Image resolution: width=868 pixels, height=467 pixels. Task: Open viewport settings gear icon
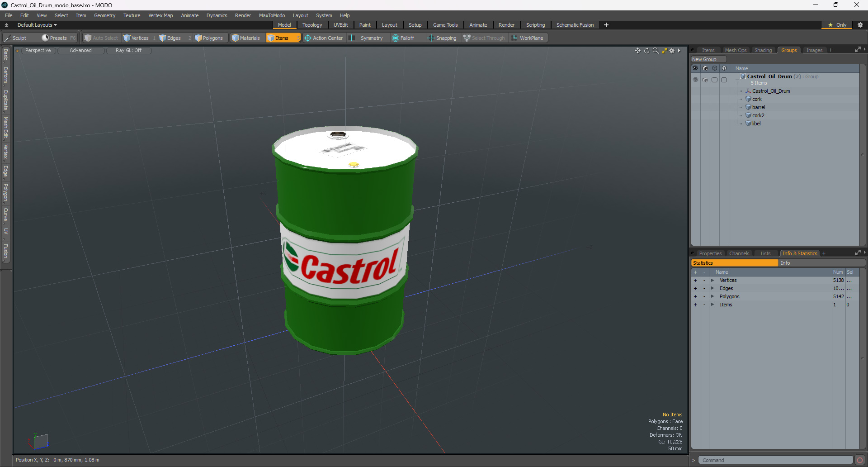point(672,51)
